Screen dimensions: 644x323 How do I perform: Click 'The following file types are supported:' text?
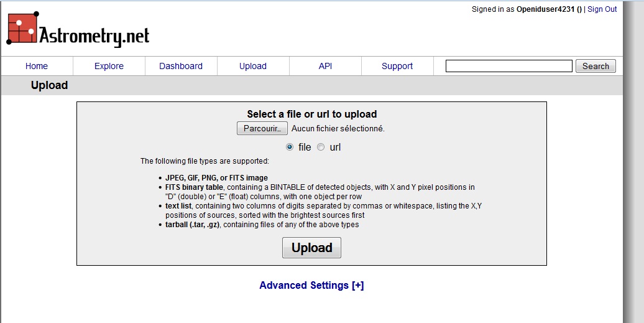pos(205,161)
